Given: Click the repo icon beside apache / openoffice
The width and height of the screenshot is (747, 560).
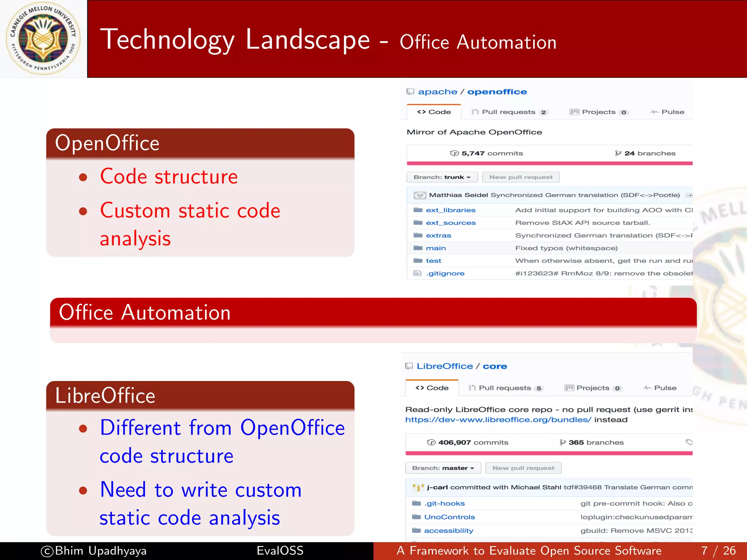Looking at the screenshot, I should pyautogui.click(x=410, y=92).
